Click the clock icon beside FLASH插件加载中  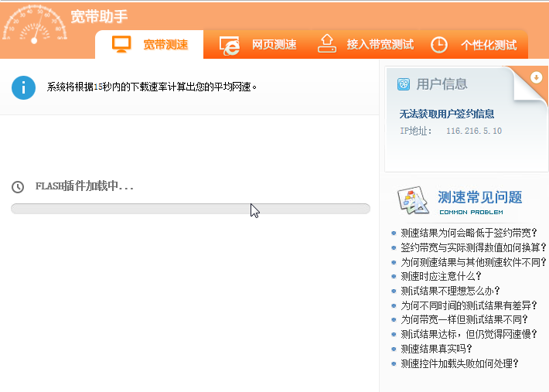pyautogui.click(x=18, y=187)
